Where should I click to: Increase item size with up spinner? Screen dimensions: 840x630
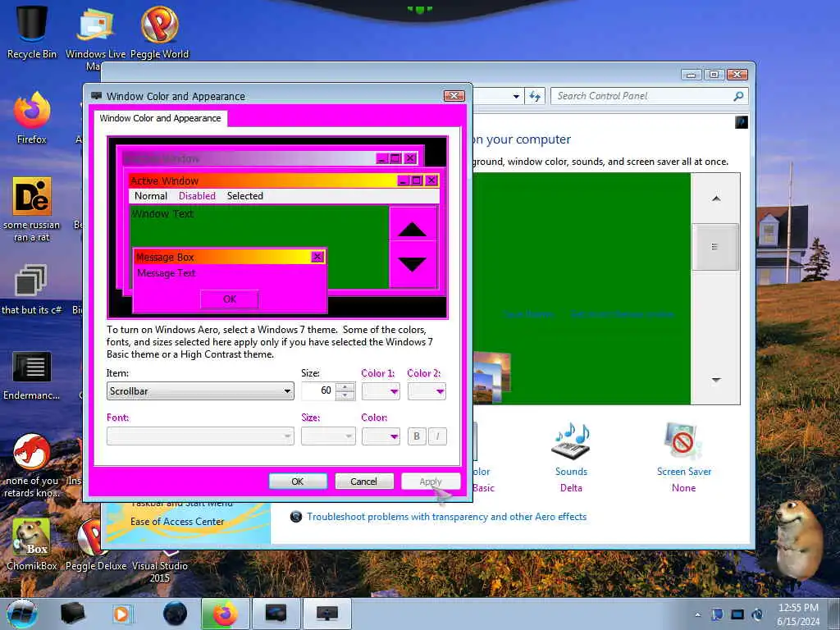(x=345, y=387)
